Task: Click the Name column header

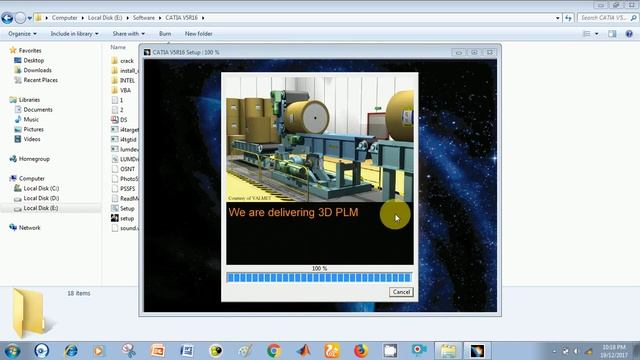Action: tap(118, 47)
